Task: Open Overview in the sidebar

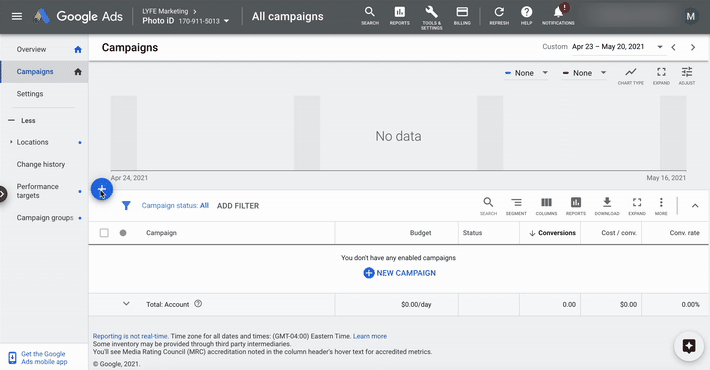Action: (31, 49)
